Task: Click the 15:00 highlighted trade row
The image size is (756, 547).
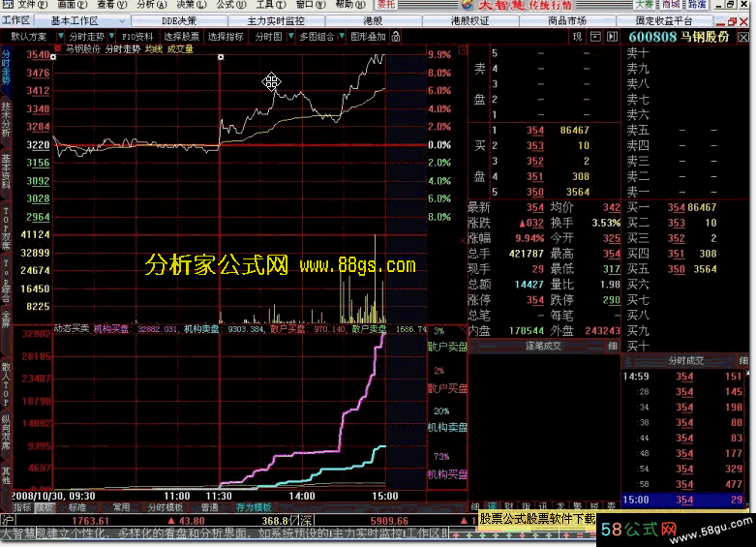Action: point(684,500)
